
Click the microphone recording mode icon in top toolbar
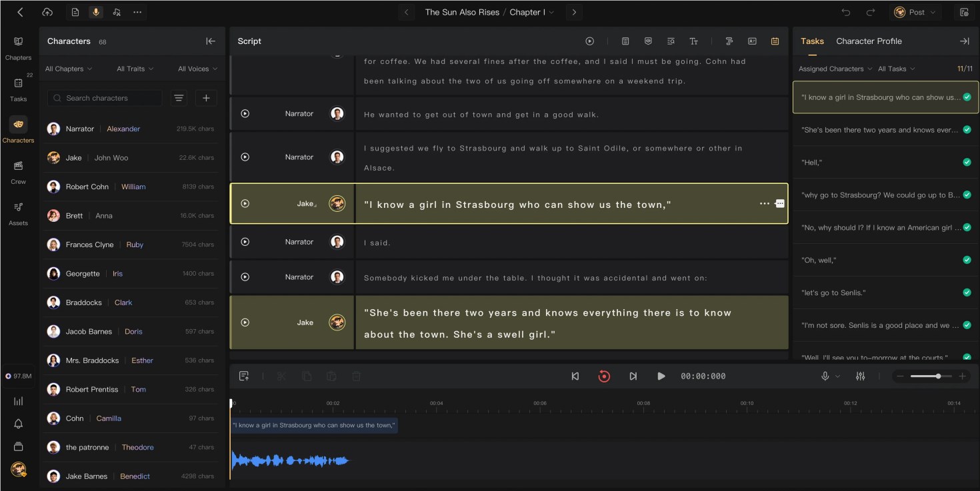tap(96, 12)
